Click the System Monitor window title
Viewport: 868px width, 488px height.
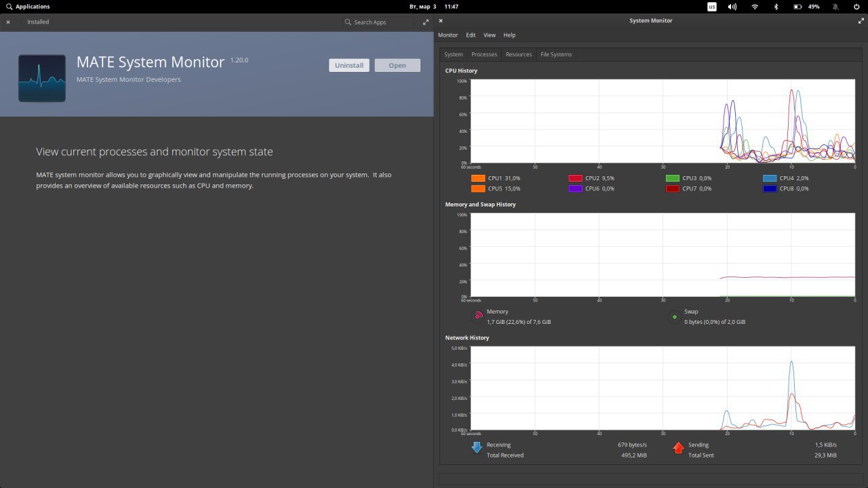click(x=651, y=21)
